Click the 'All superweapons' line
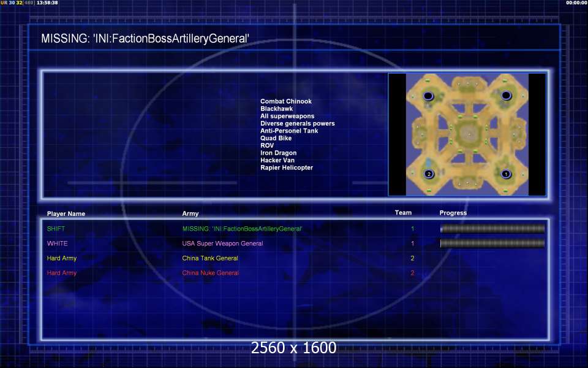This screenshot has height=368, width=588. pos(287,116)
